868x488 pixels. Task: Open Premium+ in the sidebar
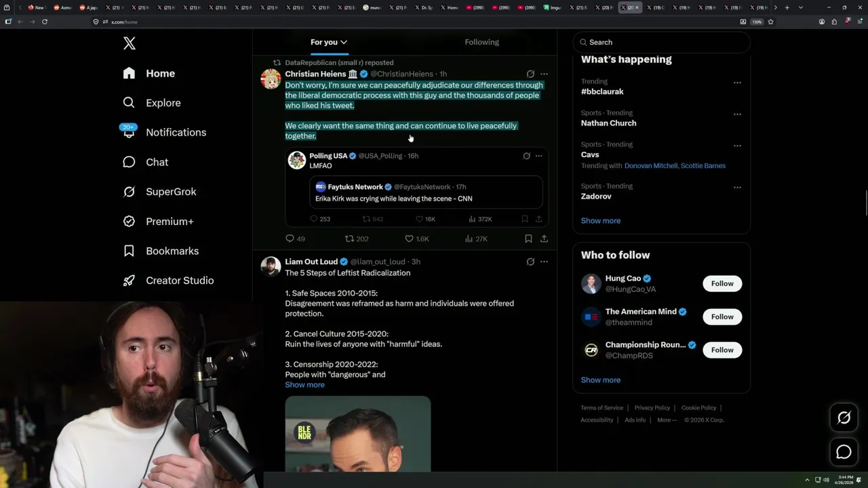pos(159,221)
